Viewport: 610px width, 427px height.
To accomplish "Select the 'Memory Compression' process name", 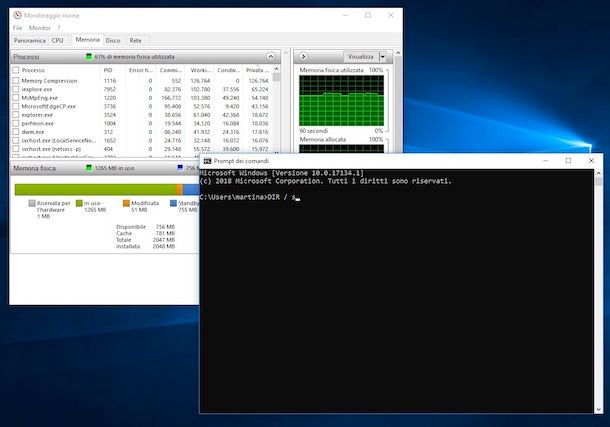I will [49, 80].
